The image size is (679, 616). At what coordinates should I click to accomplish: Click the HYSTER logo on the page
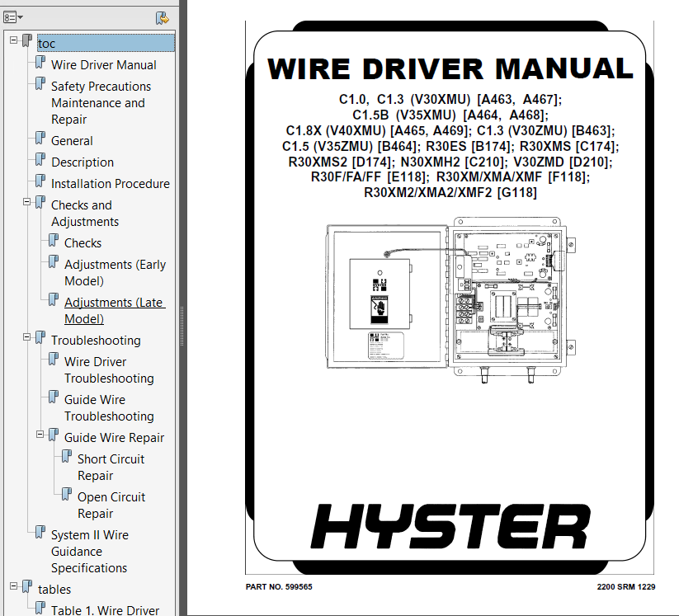pyautogui.click(x=450, y=526)
